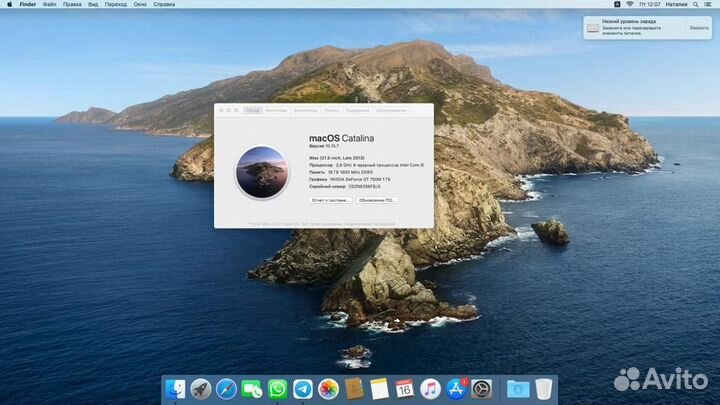Click the keyboard input source icon
Image resolution: width=720 pixels, height=405 pixels.
pos(617,4)
